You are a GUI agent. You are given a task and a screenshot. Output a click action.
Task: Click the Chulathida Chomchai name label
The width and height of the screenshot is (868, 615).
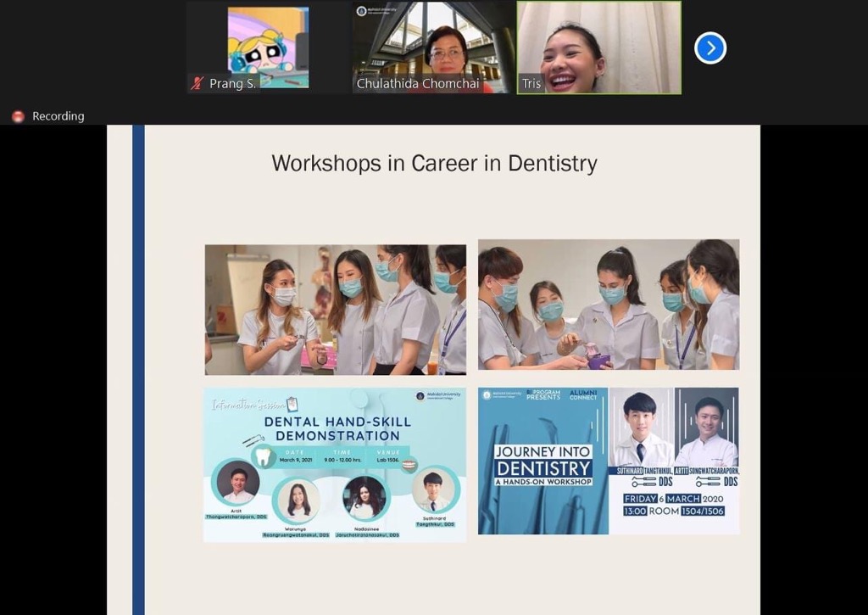417,83
